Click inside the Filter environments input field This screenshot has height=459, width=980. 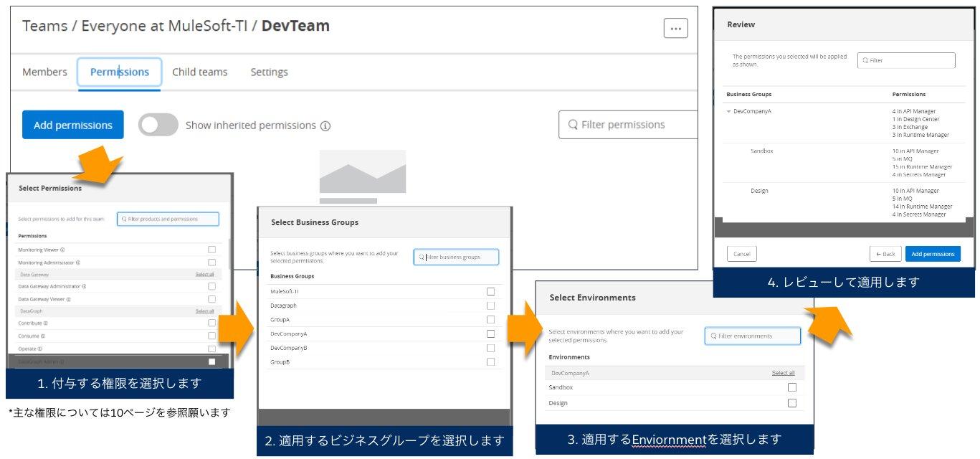coord(753,336)
